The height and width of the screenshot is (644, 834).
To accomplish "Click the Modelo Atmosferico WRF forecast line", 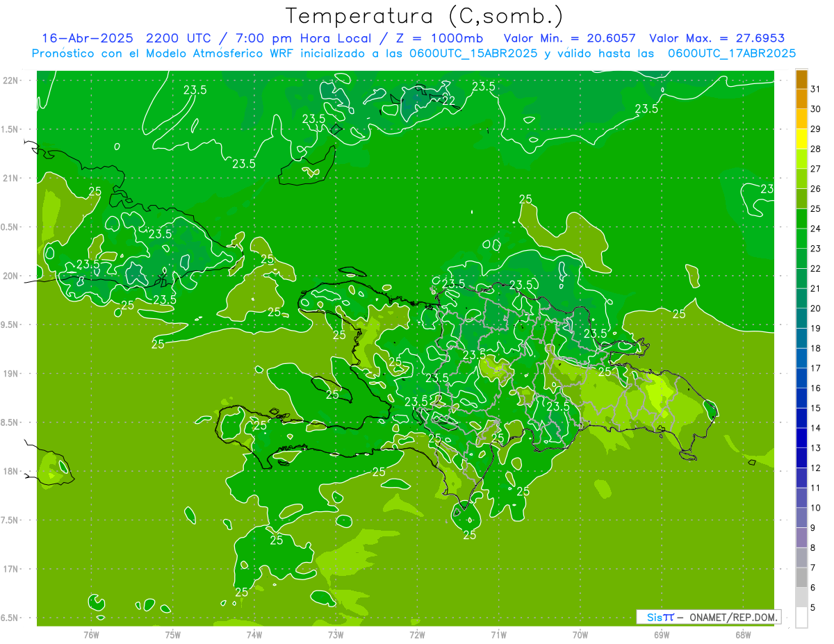I will pos(415,53).
